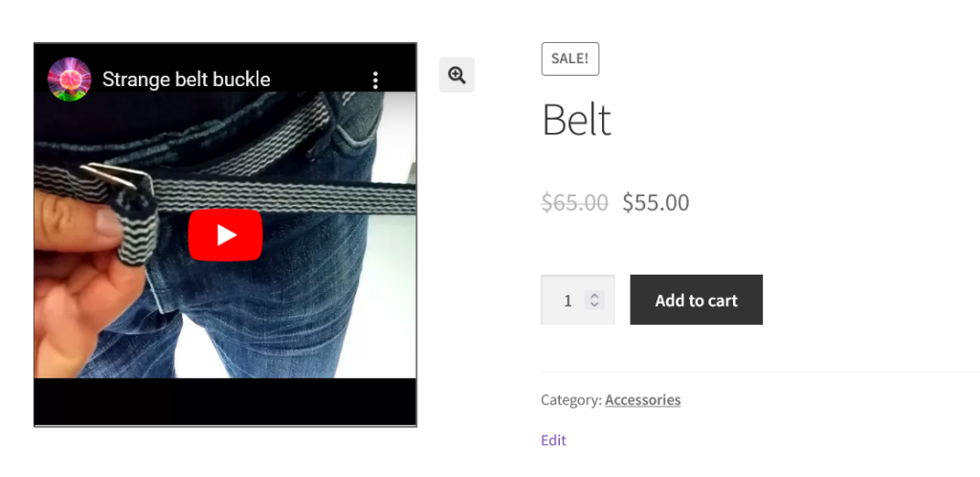Image resolution: width=980 pixels, height=477 pixels.
Task: Increase quantity with the up arrow
Action: pyautogui.click(x=594, y=296)
